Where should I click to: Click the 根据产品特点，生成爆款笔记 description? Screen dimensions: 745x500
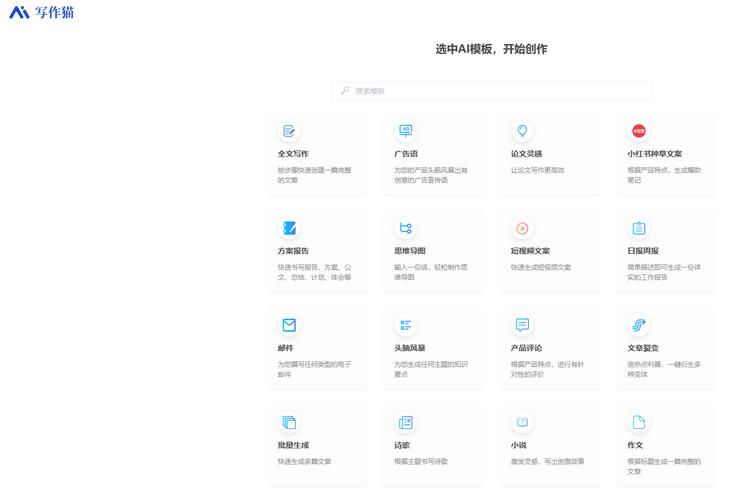click(x=664, y=175)
